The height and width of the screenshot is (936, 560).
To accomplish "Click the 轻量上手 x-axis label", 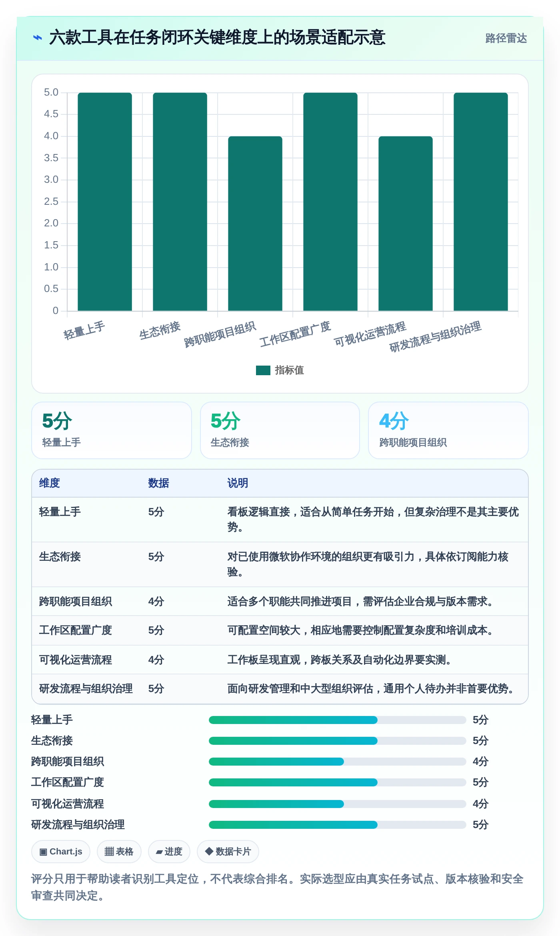I will pos(84,330).
